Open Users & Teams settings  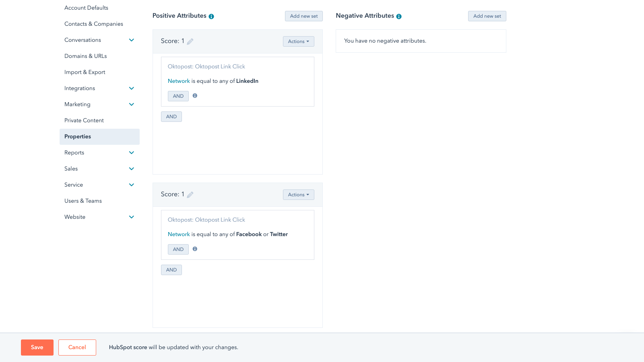pos(83,201)
